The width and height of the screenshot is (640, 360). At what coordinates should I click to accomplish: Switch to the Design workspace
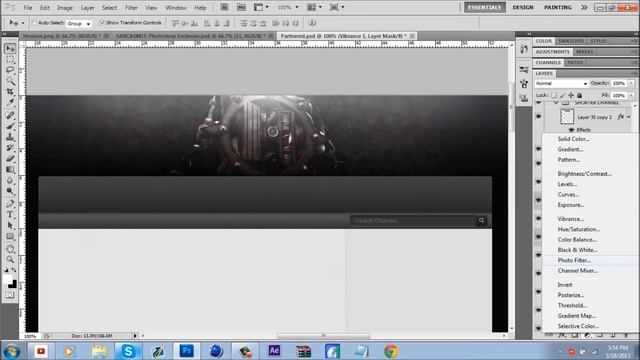[523, 7]
